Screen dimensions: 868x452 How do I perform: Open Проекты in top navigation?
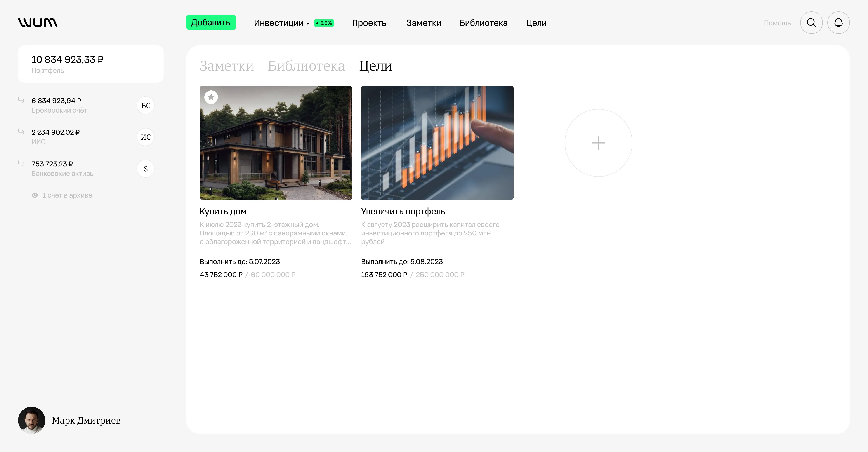point(370,23)
